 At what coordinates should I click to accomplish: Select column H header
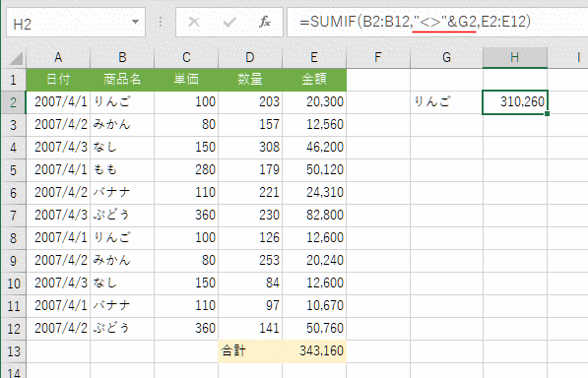coord(515,58)
